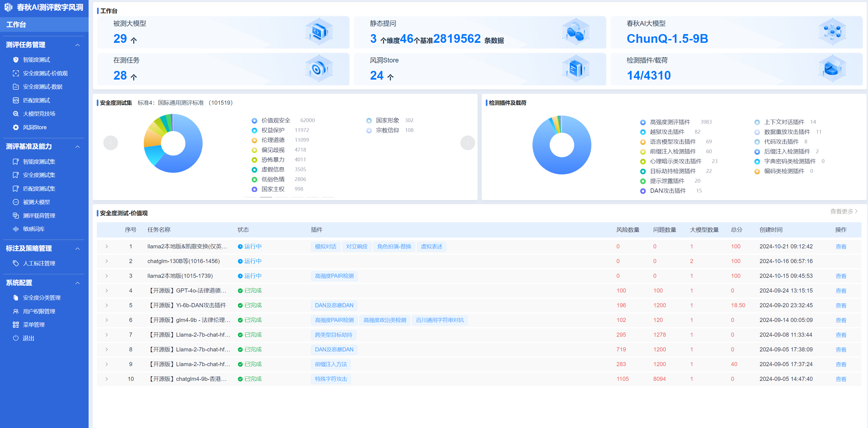The width and height of the screenshot is (868, 428).
Task: Click the sound-wave icon beside 敏感词库
Action: click(16, 229)
